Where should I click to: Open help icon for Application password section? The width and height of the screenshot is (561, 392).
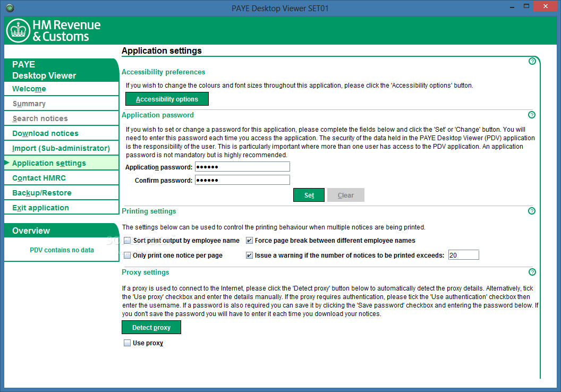coord(532,115)
